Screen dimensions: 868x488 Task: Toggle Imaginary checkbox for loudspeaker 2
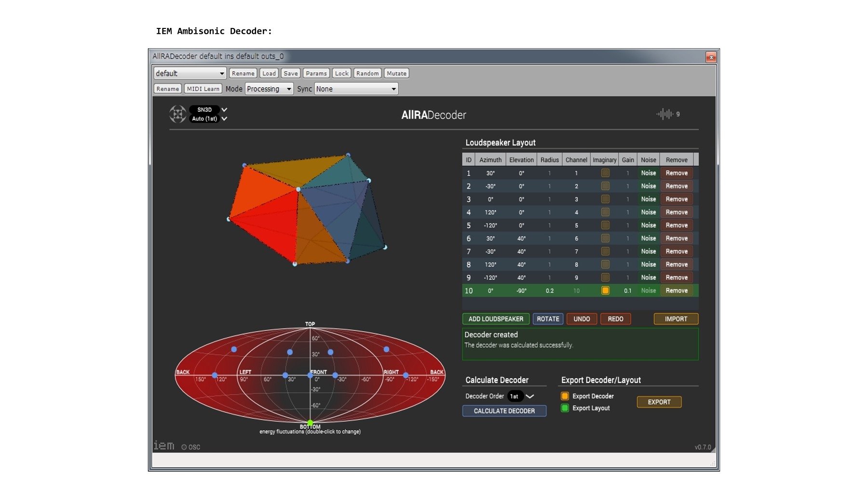point(605,186)
